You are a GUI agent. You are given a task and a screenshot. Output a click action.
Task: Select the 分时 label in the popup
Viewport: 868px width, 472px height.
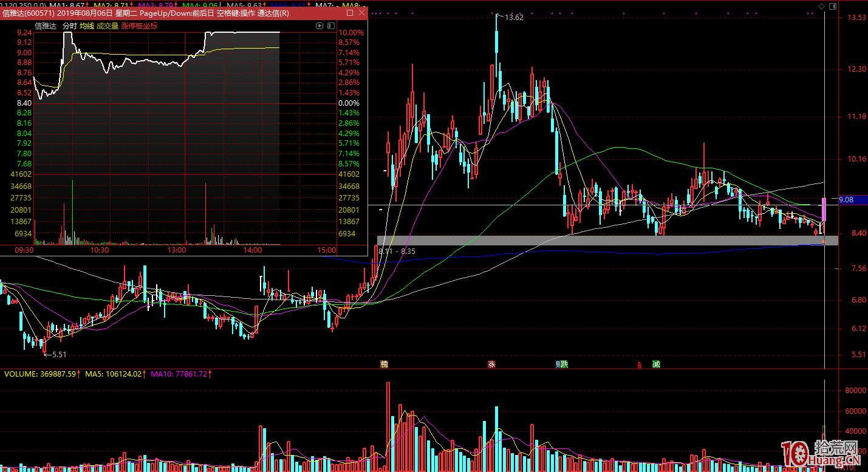pyautogui.click(x=70, y=26)
